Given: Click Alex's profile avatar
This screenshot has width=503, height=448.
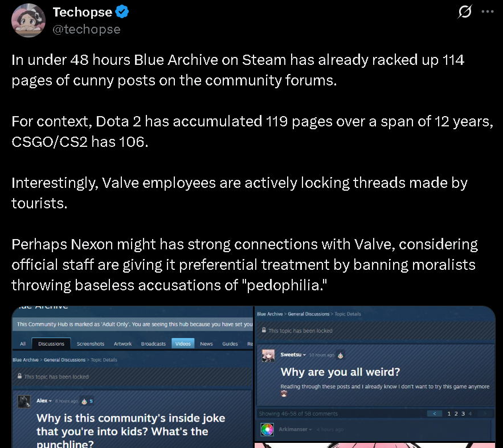Looking at the screenshot, I should [x=24, y=401].
